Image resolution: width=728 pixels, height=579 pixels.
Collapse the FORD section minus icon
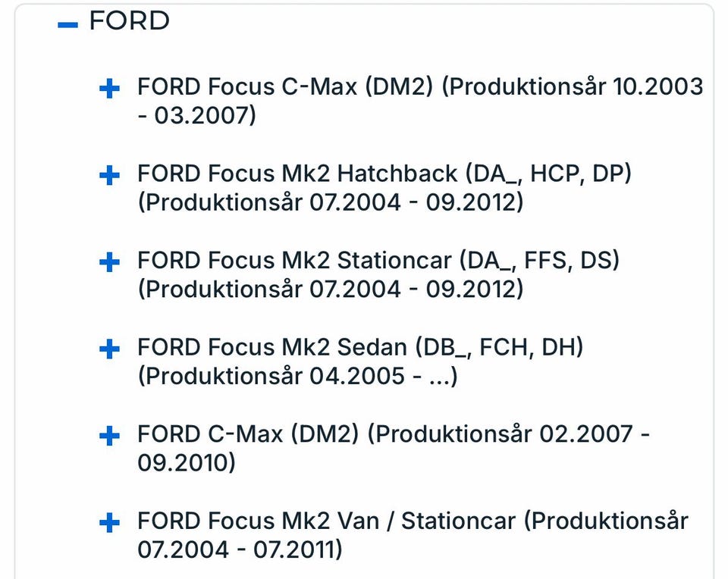(x=68, y=25)
